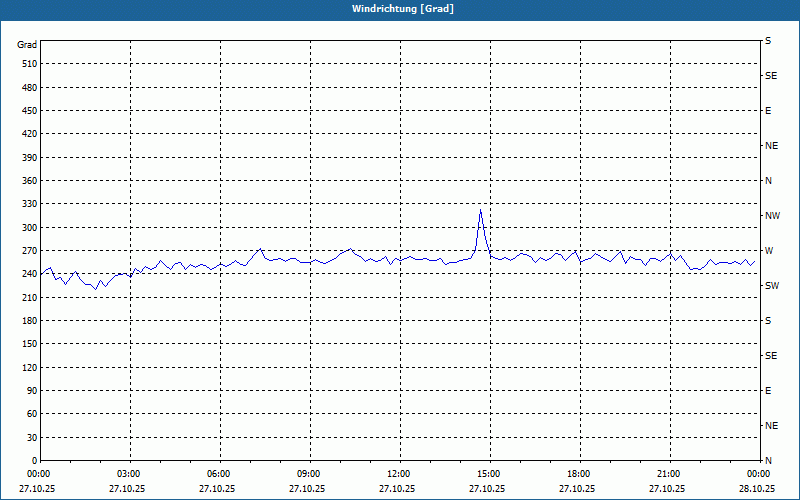Select the SE compass label between 120 and 150

pos(771,356)
